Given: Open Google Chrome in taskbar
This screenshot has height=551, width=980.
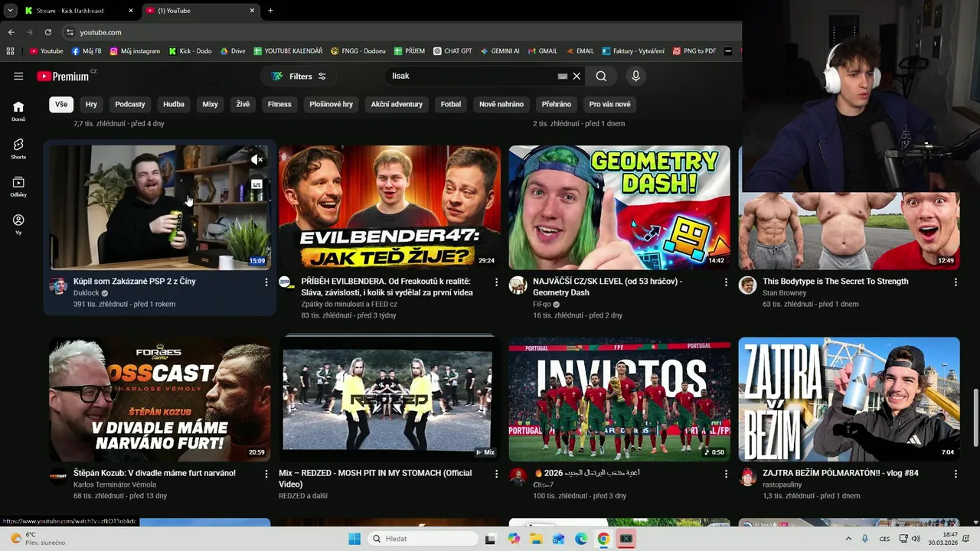Looking at the screenshot, I should [603, 539].
